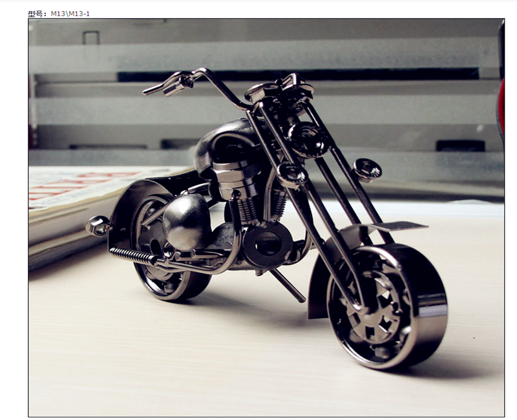Click the model number text M13\M13-1

pyautogui.click(x=70, y=14)
